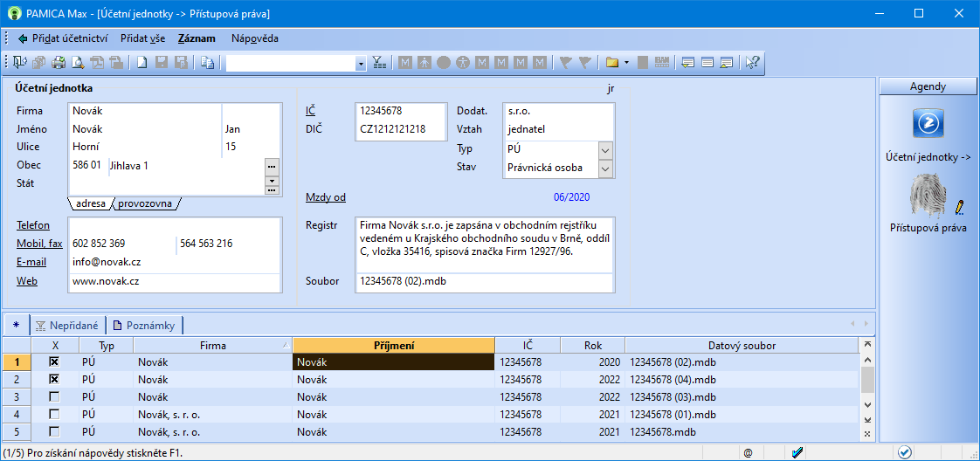Viewport: 980px width, 461px height.
Task: Sort by Firma column header
Action: point(212,345)
